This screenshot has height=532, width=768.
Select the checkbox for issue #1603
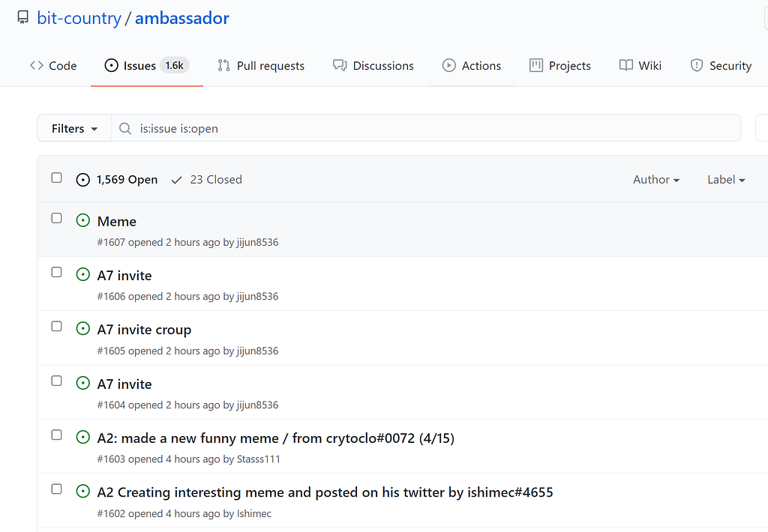pos(57,435)
